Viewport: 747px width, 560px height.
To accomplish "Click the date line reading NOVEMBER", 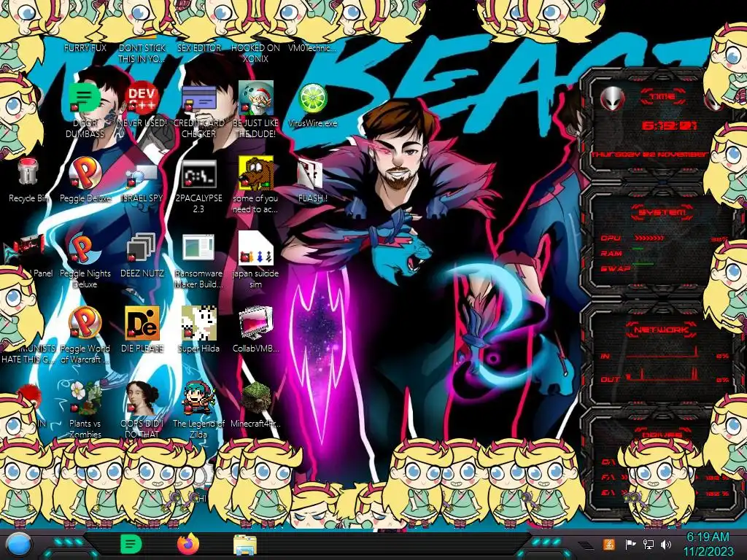I will tap(650, 155).
